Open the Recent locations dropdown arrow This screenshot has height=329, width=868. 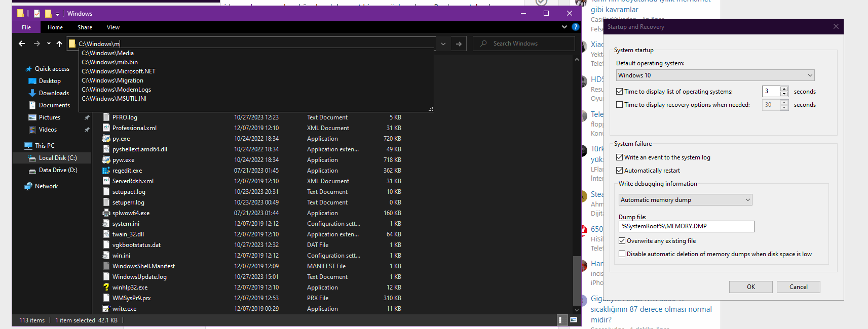49,44
